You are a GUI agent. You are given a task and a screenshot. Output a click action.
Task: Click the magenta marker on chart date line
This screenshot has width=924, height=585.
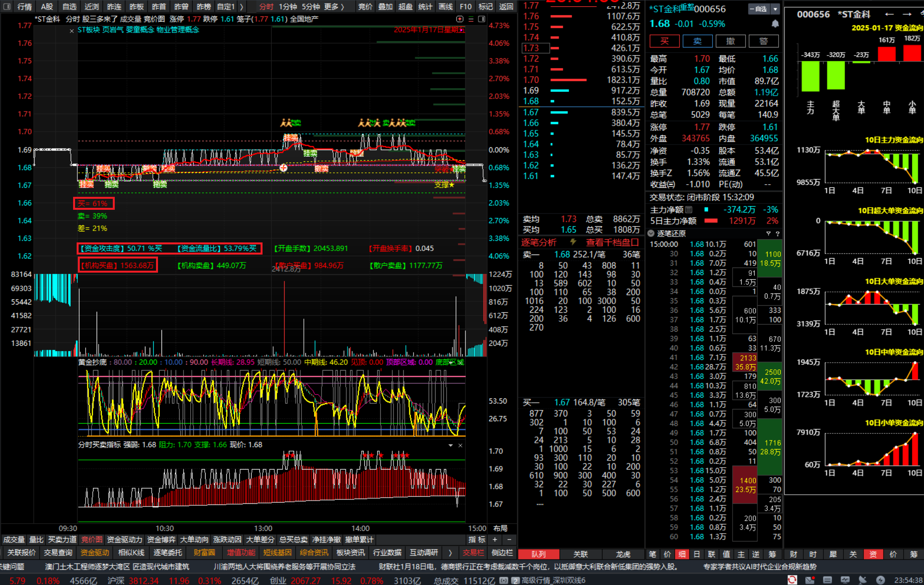(x=462, y=30)
